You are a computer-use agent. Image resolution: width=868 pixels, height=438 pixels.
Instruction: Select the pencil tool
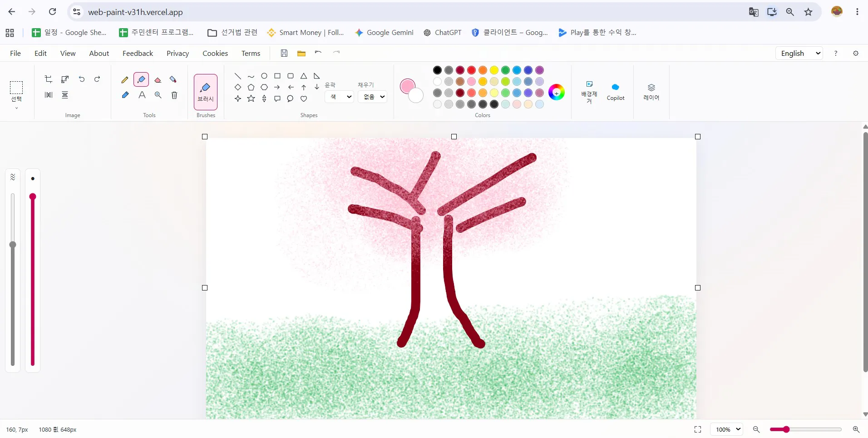tap(125, 79)
